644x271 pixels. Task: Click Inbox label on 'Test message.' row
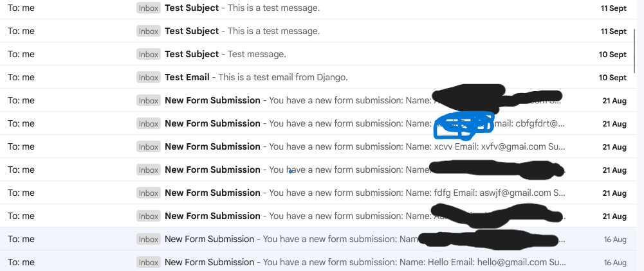point(149,54)
